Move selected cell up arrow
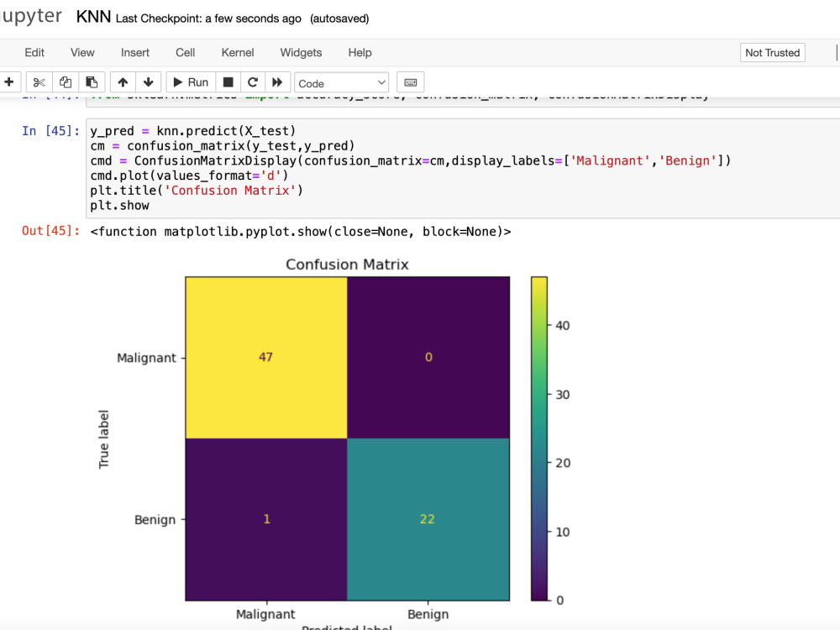The image size is (840, 630). click(123, 82)
